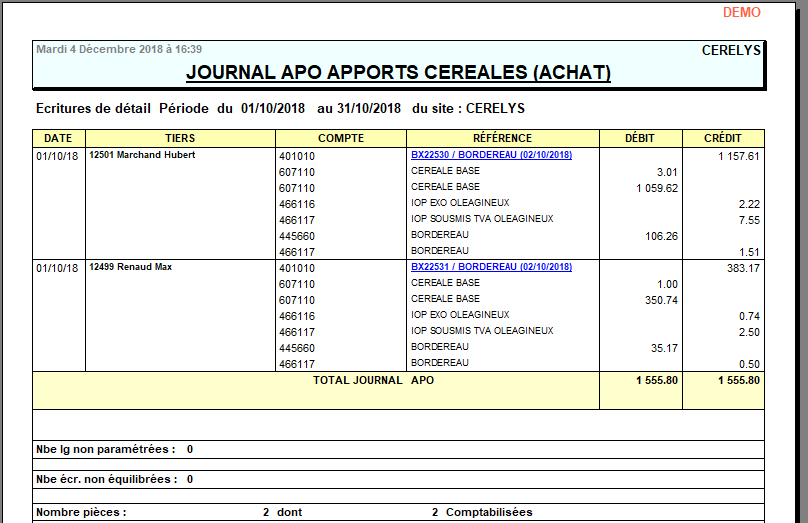
Task: Click the 1 059.62 debit amount
Action: (x=656, y=188)
